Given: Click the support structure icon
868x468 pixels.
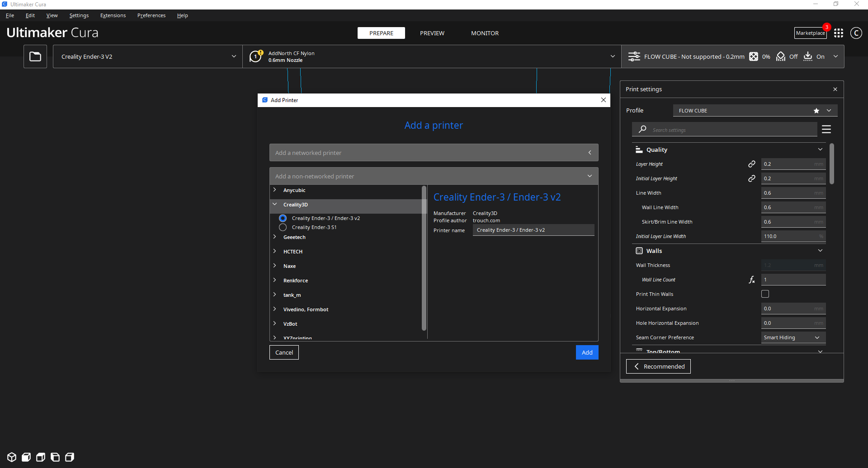Looking at the screenshot, I should [x=781, y=56].
